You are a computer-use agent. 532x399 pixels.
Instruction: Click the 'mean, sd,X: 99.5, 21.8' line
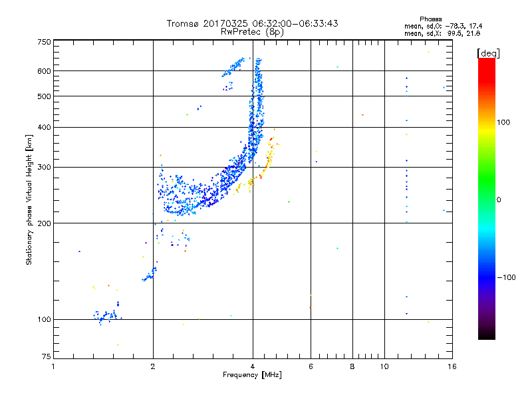pos(442,33)
